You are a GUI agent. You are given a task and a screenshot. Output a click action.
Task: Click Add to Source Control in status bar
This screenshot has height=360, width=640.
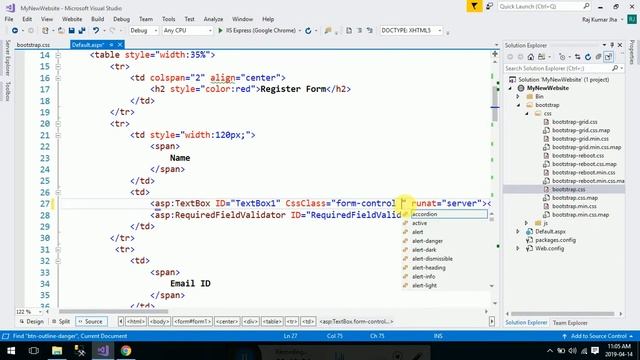click(598, 336)
